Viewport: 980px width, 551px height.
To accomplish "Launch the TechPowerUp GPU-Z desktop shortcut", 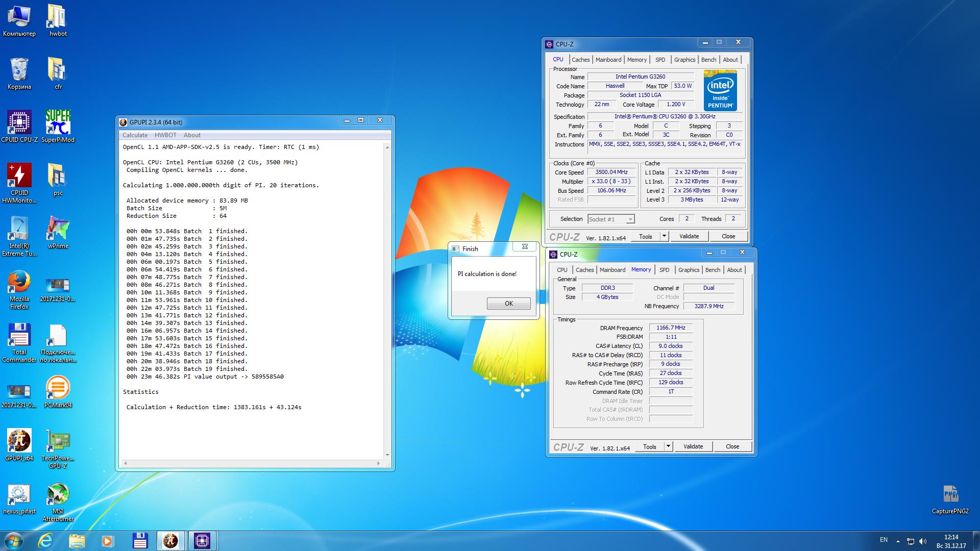I will point(58,448).
